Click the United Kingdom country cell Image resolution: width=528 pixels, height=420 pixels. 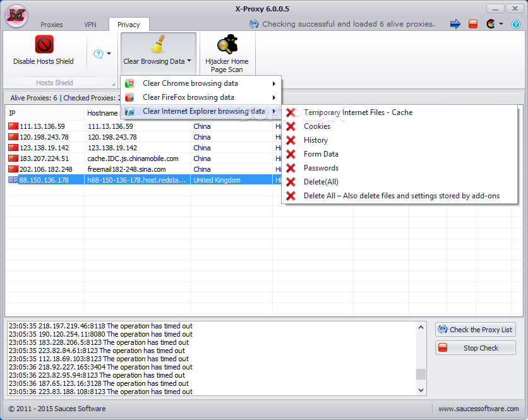pyautogui.click(x=231, y=180)
